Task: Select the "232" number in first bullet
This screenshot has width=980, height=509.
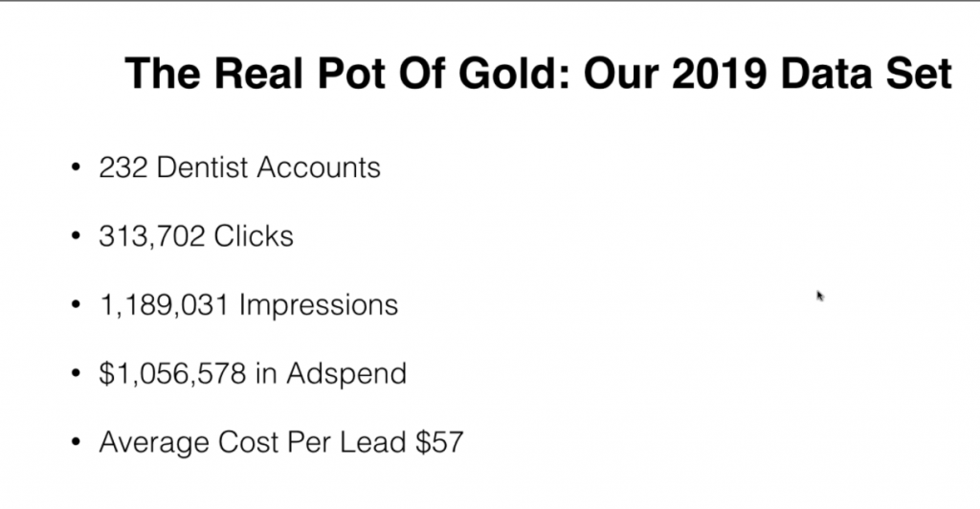Action: [x=123, y=167]
